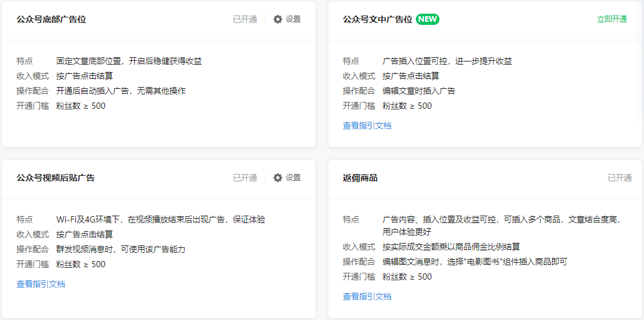
Task: Click the gear icon for 公众号视频后贴广告
Action: pyautogui.click(x=278, y=178)
